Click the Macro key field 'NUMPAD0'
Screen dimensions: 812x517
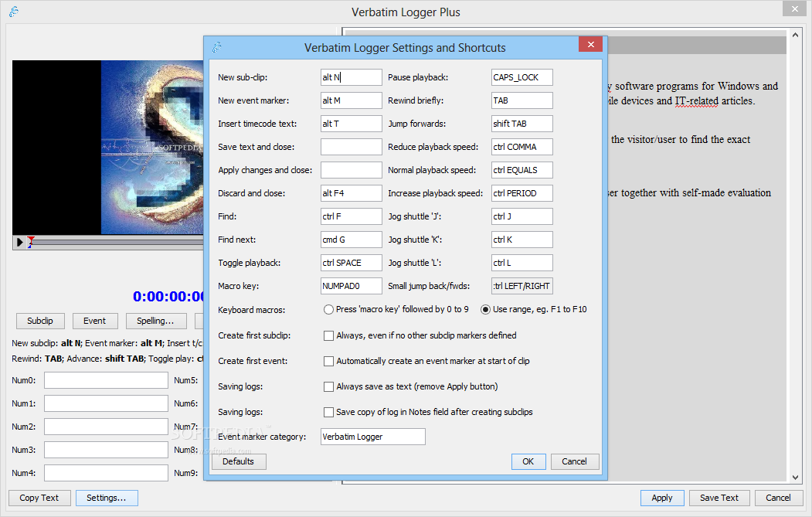(351, 286)
